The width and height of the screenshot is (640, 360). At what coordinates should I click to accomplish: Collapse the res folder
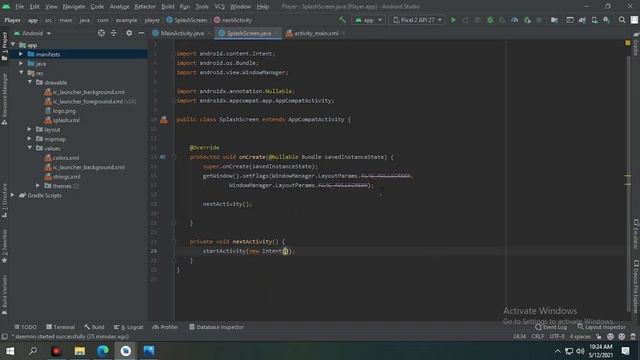21,73
